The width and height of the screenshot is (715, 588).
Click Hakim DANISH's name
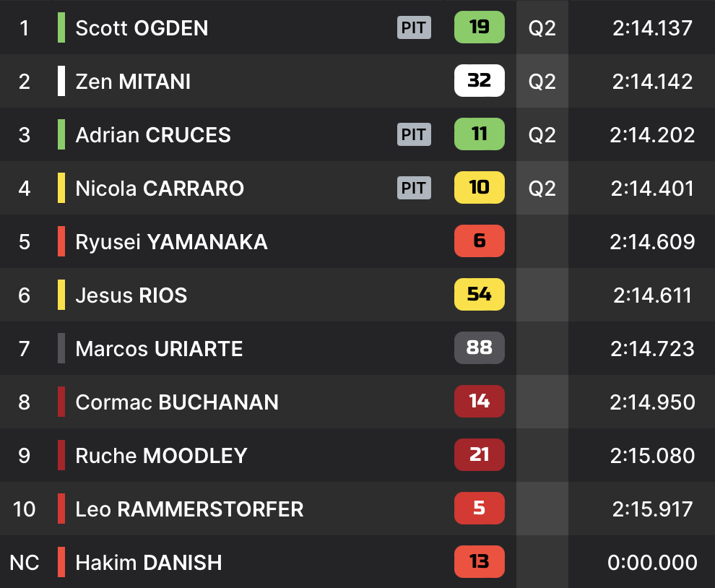click(148, 563)
